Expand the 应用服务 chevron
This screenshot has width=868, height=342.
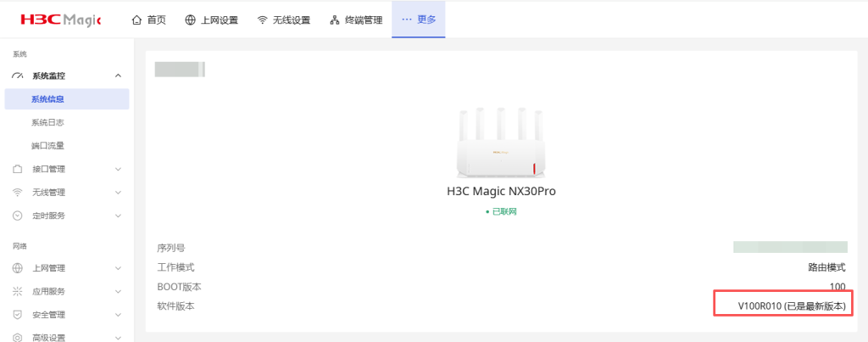[118, 292]
